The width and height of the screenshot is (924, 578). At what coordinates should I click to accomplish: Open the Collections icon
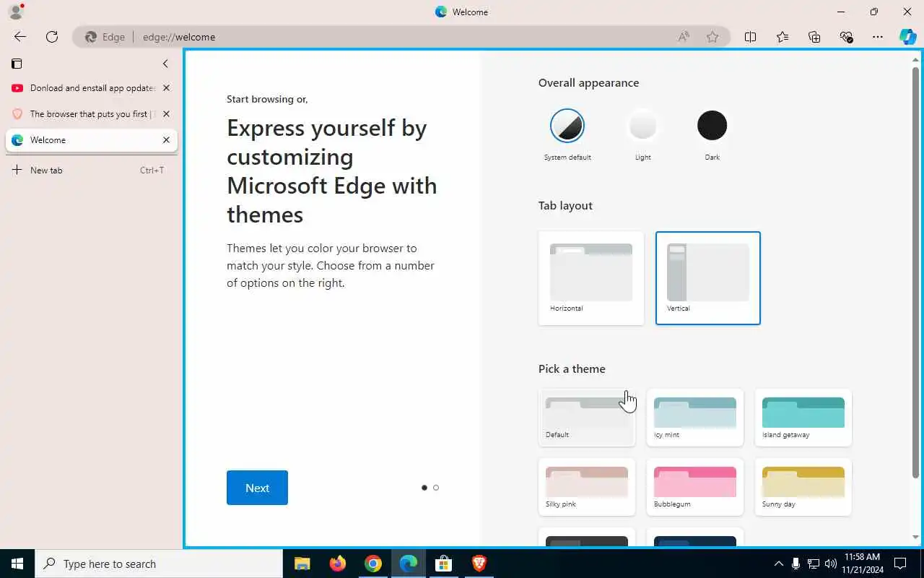[x=814, y=37]
